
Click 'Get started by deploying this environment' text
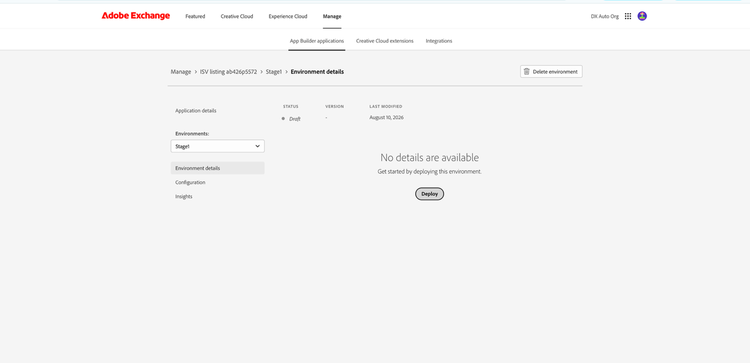pos(430,171)
